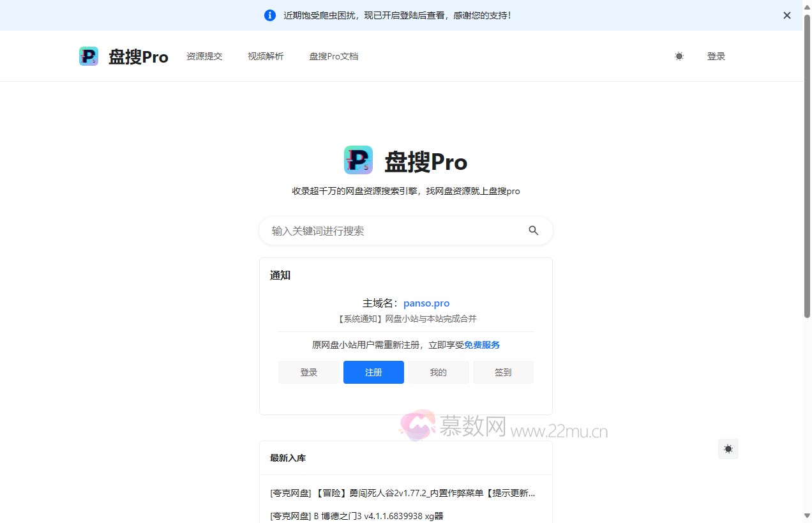Click the info icon in the notice banner
The height and width of the screenshot is (523, 812).
pyautogui.click(x=269, y=15)
